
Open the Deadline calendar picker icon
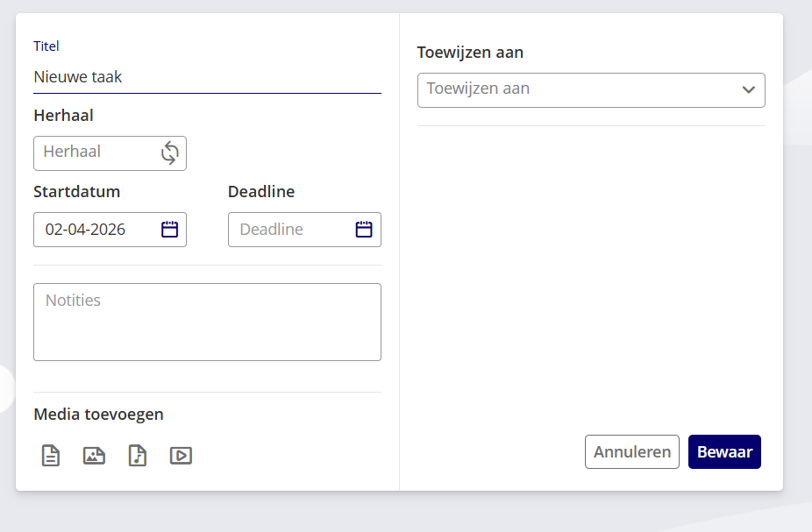pyautogui.click(x=364, y=230)
